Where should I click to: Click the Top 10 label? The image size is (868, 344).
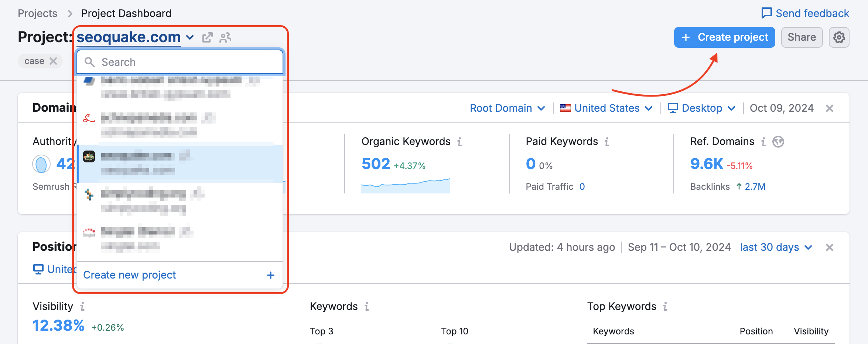tap(455, 331)
